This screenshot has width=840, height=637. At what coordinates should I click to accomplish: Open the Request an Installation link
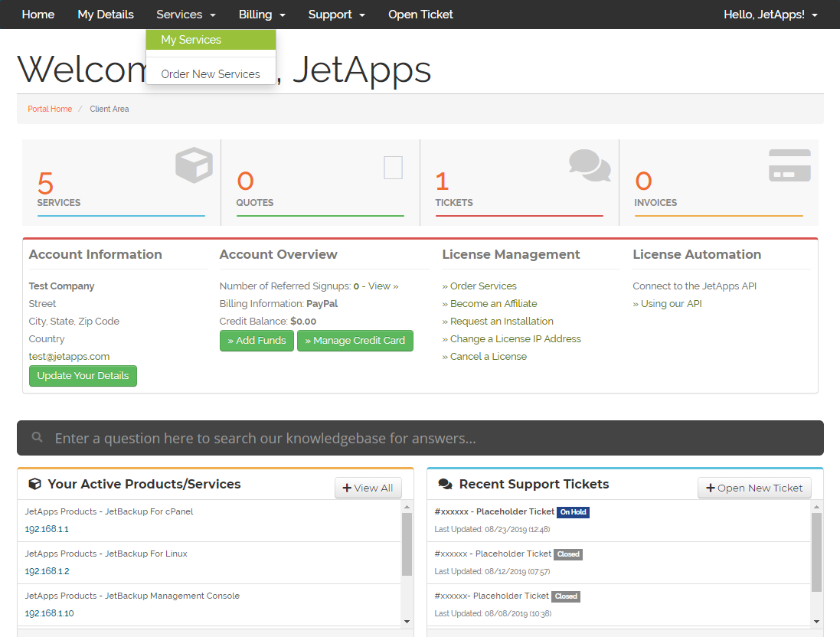point(498,322)
